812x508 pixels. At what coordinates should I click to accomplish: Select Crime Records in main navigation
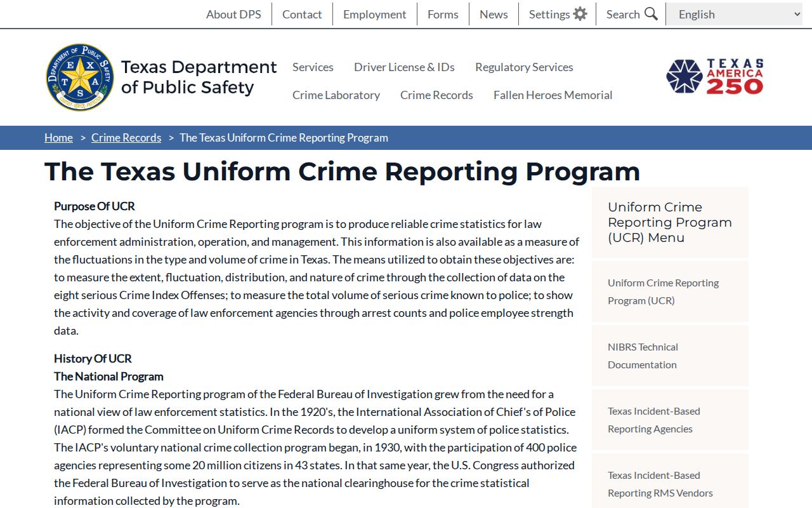pos(436,95)
